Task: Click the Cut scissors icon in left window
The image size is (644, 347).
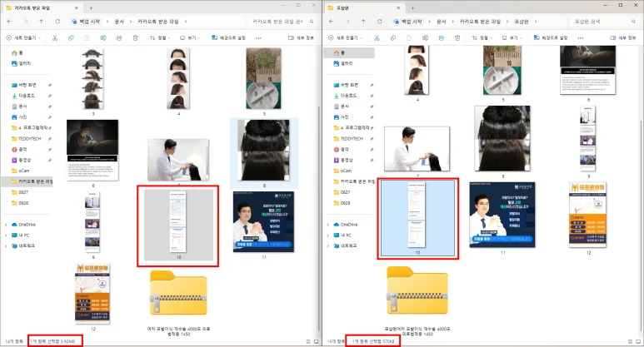Action: click(55, 37)
